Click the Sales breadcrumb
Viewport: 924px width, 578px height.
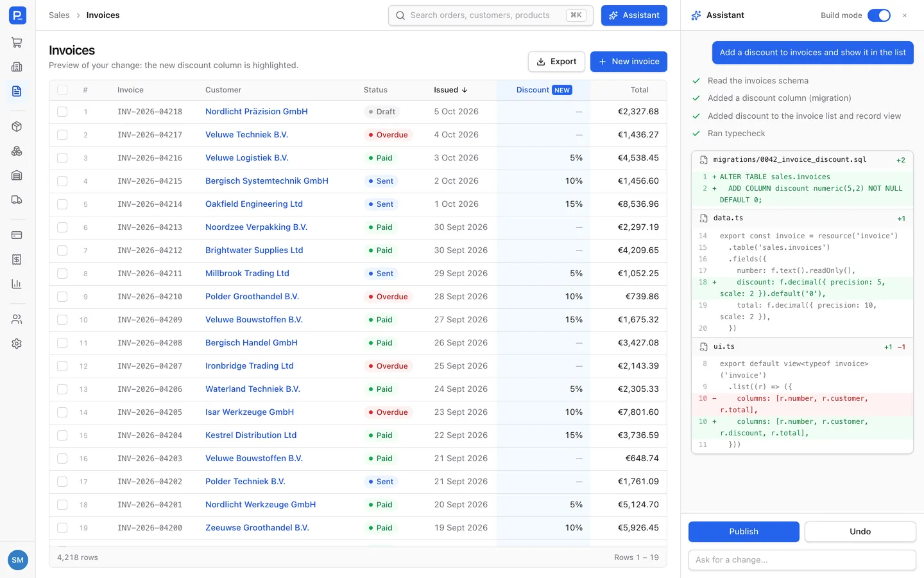[59, 15]
